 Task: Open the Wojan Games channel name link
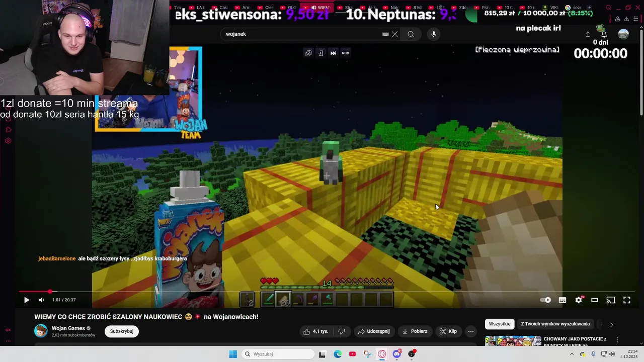pos(68,328)
